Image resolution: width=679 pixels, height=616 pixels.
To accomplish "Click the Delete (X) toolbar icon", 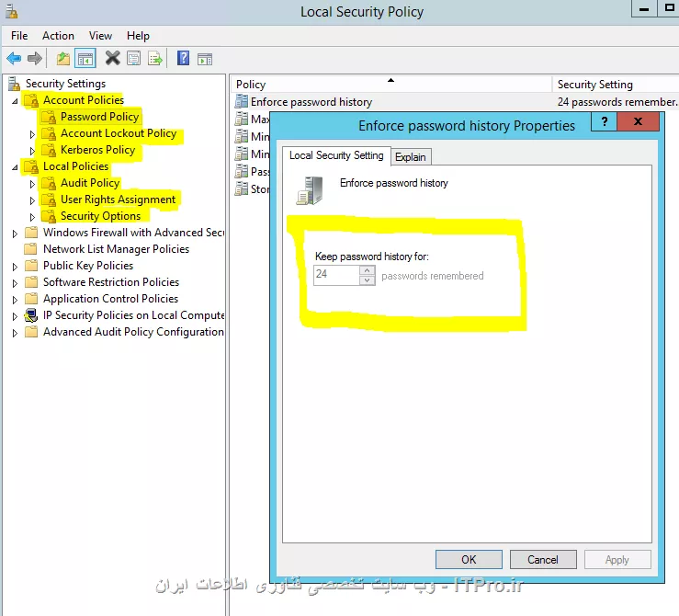I will click(112, 59).
